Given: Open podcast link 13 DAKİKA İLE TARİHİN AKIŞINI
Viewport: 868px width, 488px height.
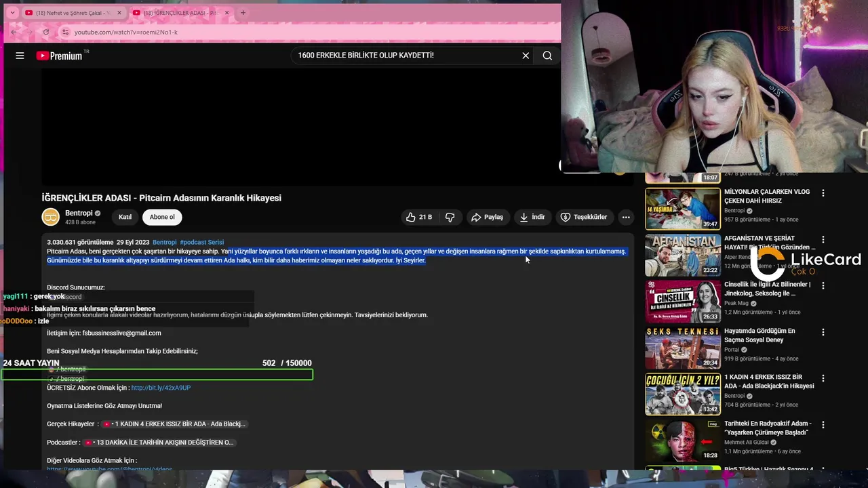Looking at the screenshot, I should 158,442.
